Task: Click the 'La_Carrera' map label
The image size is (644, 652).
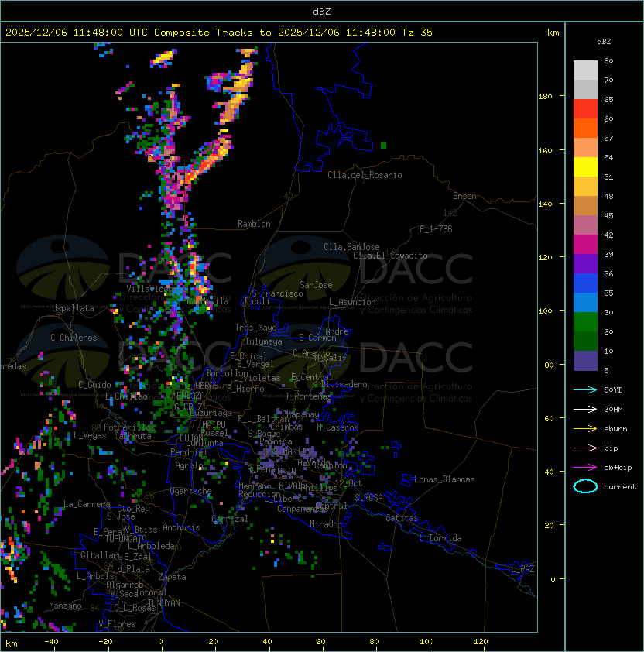Action: click(87, 504)
